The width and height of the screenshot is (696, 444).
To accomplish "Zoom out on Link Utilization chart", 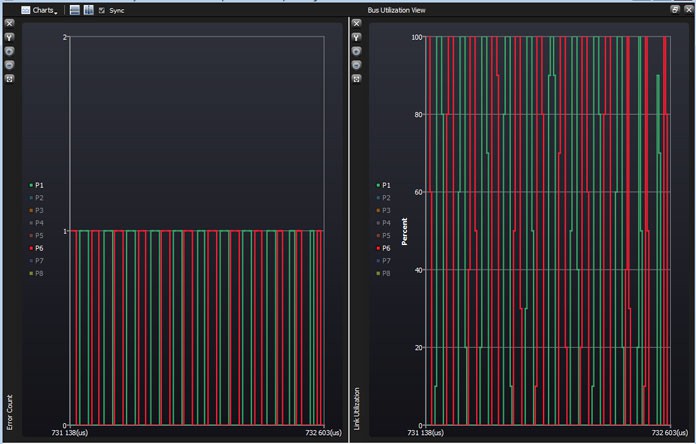I will point(356,65).
